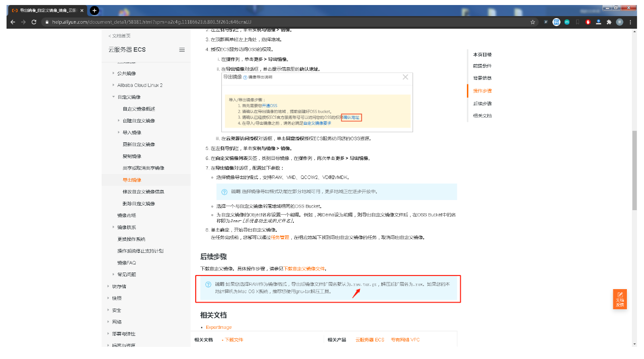Open the 专有网络 VPC related product link
This screenshot has width=644, height=359.
pyautogui.click(x=405, y=340)
